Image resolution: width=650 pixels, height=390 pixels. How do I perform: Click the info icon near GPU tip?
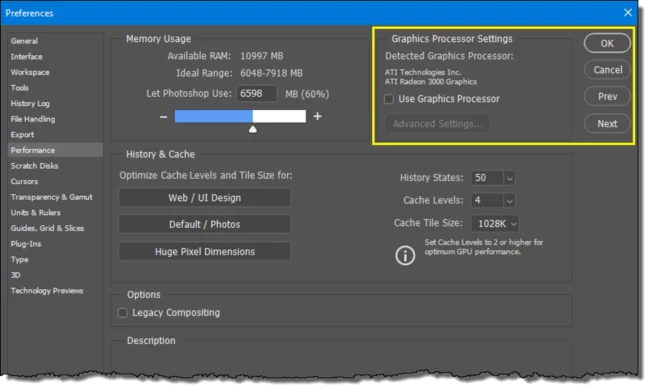[x=405, y=255]
